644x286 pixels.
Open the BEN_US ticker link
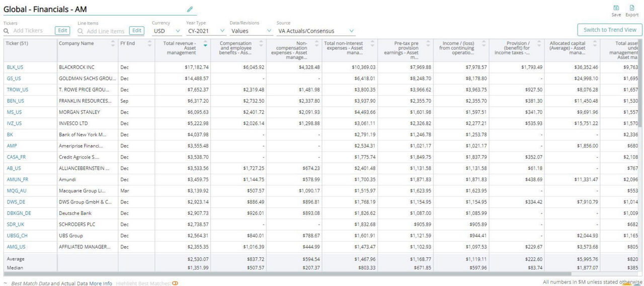tap(15, 101)
